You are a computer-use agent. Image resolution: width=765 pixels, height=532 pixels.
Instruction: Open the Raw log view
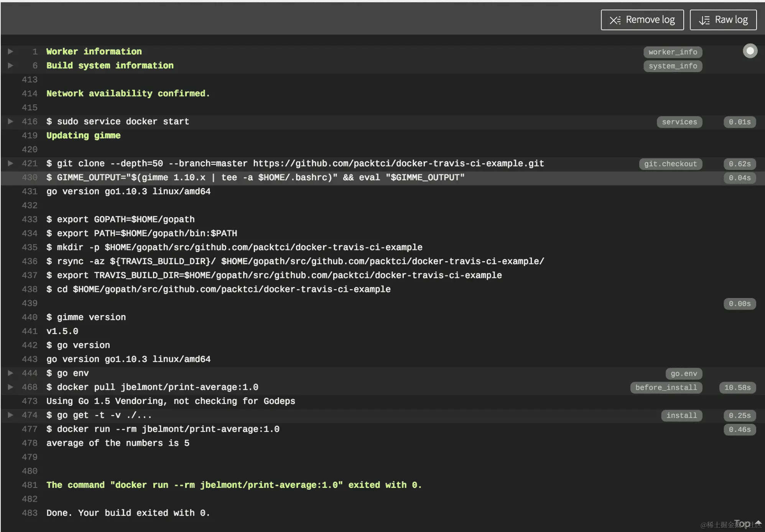point(723,20)
